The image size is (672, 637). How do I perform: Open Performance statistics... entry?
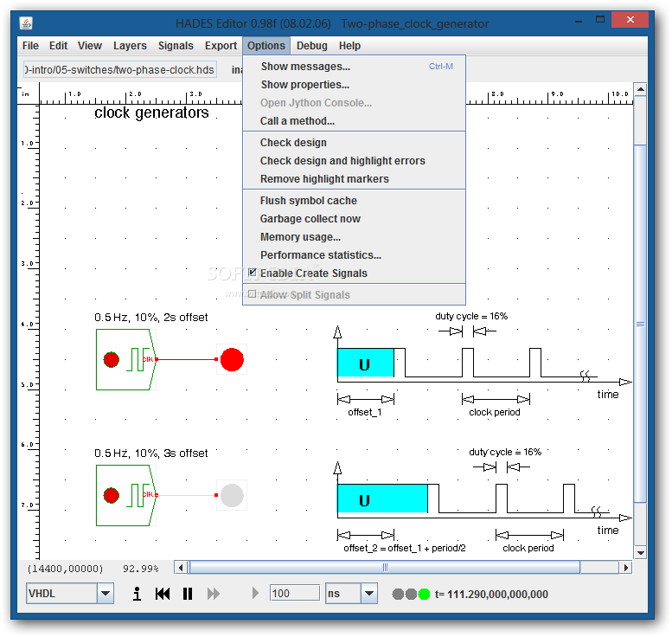click(x=354, y=254)
